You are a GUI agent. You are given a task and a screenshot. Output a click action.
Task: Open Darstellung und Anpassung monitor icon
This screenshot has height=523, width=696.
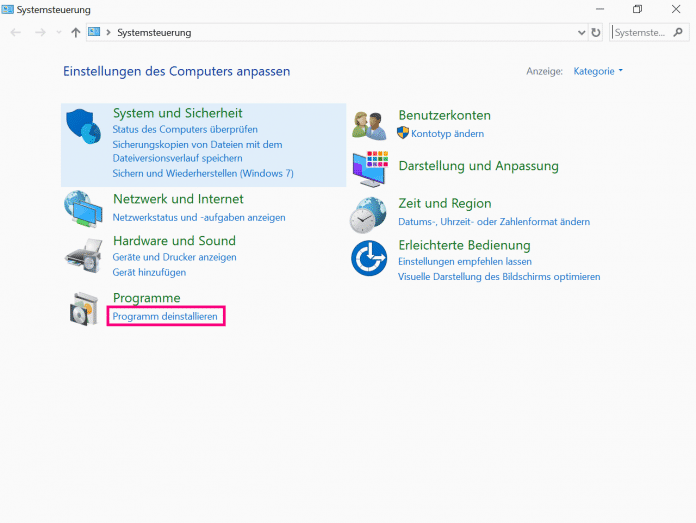370,168
